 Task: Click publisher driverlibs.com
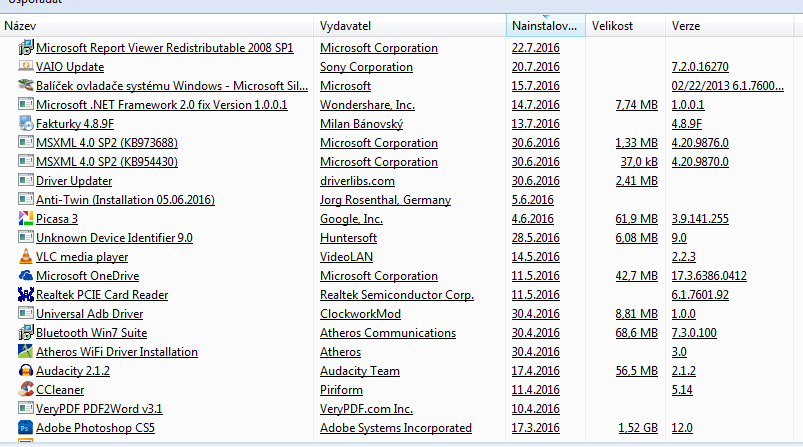pyautogui.click(x=357, y=181)
